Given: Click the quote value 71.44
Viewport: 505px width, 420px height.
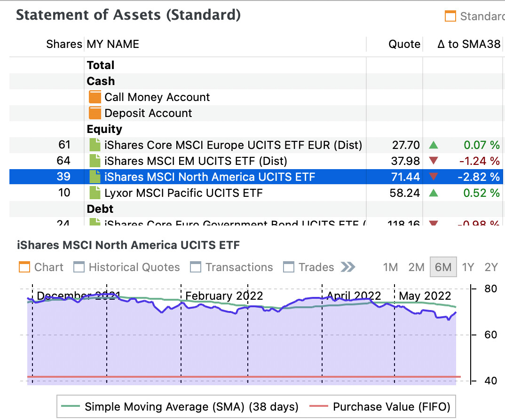Looking at the screenshot, I should [x=405, y=177].
